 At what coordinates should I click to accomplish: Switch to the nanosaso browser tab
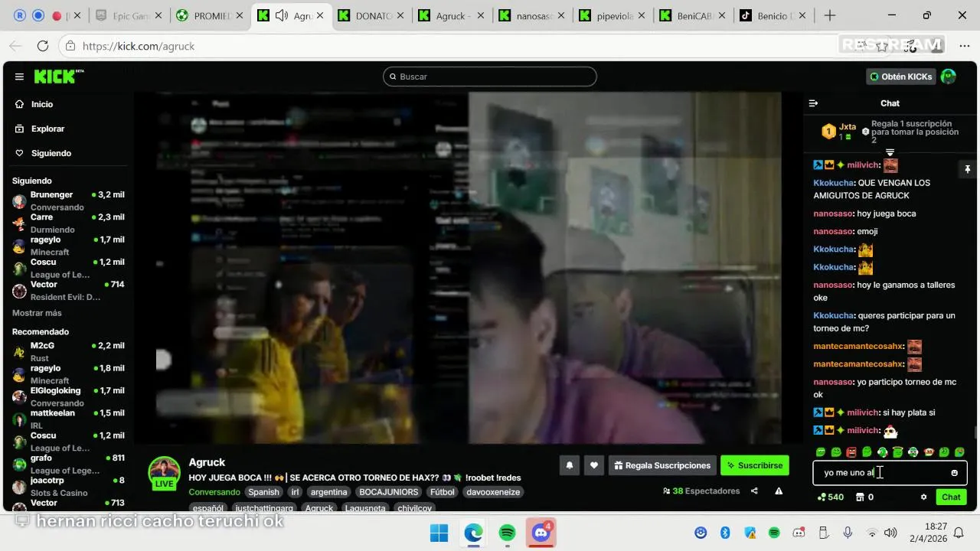(532, 15)
